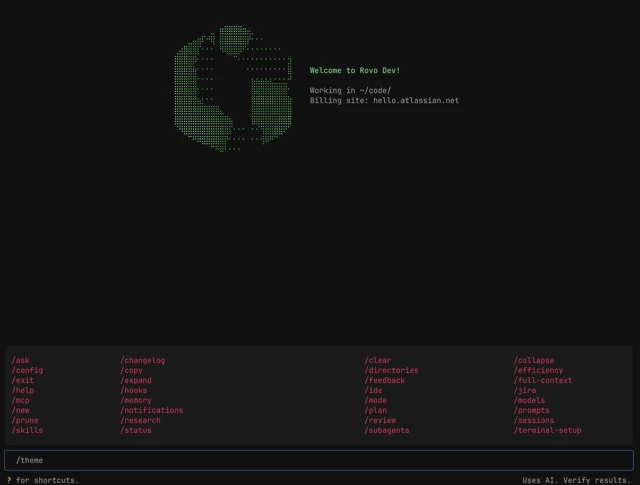Click the 'Working in ~/code/' line
This screenshot has height=485, width=640.
(350, 91)
